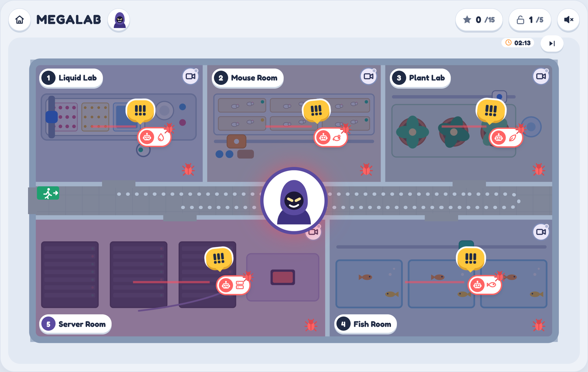This screenshot has width=588, height=372.
Task: Click the red terminal in the Server Room
Action: click(283, 277)
